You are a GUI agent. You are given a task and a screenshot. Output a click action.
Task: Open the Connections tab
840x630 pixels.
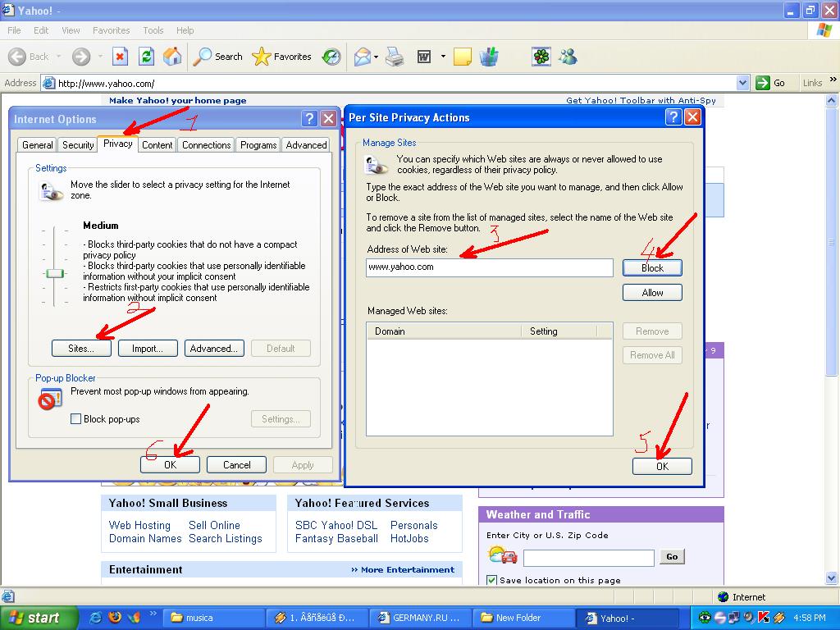206,145
